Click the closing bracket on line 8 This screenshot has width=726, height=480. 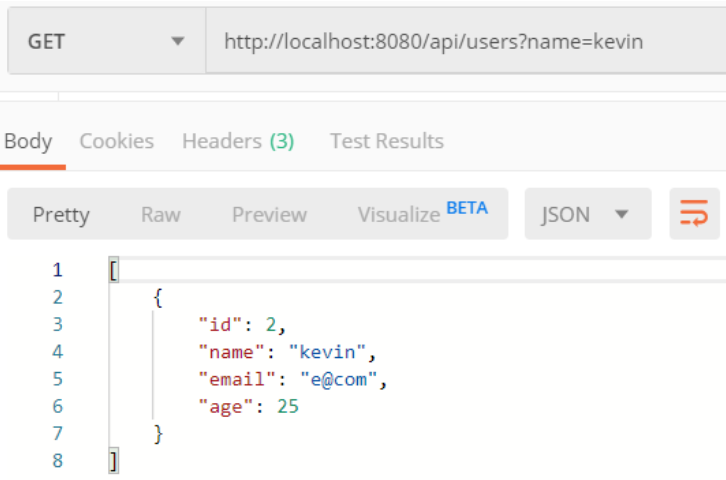(113, 461)
